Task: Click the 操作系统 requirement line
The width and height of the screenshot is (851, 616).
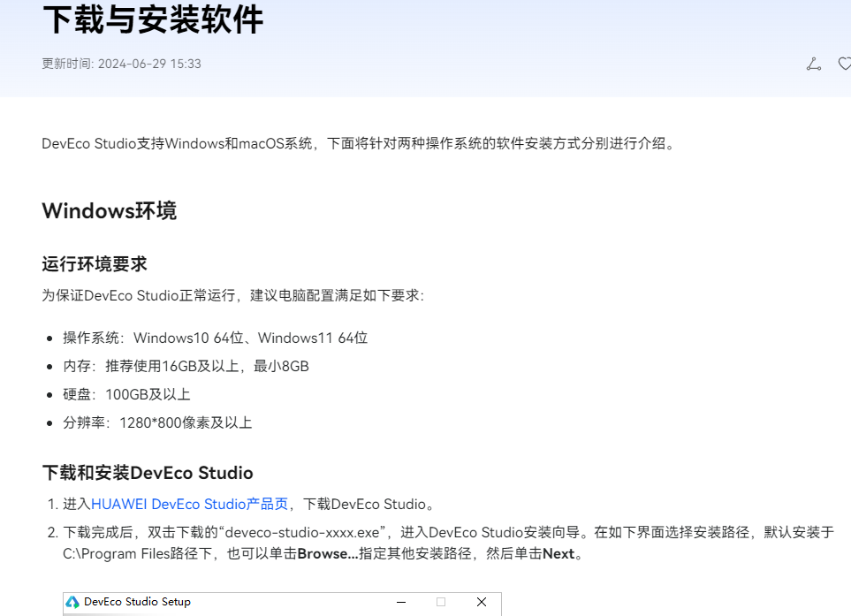Action: pos(216,338)
